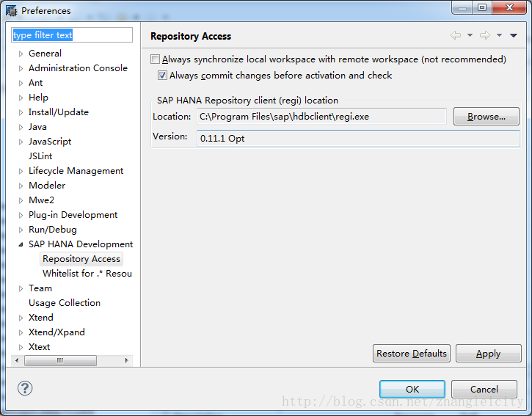The width and height of the screenshot is (532, 416).
Task: Select Run/Debug in the tree
Action: tap(53, 230)
